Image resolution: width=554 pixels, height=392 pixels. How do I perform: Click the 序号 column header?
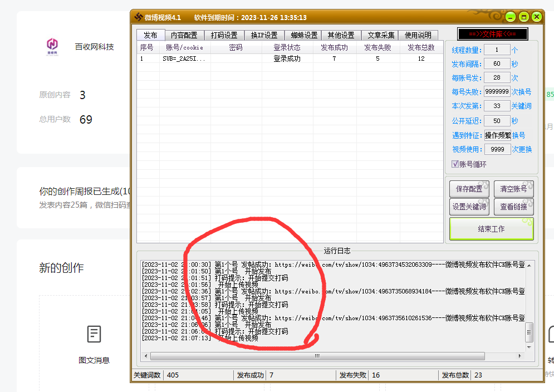coord(148,48)
